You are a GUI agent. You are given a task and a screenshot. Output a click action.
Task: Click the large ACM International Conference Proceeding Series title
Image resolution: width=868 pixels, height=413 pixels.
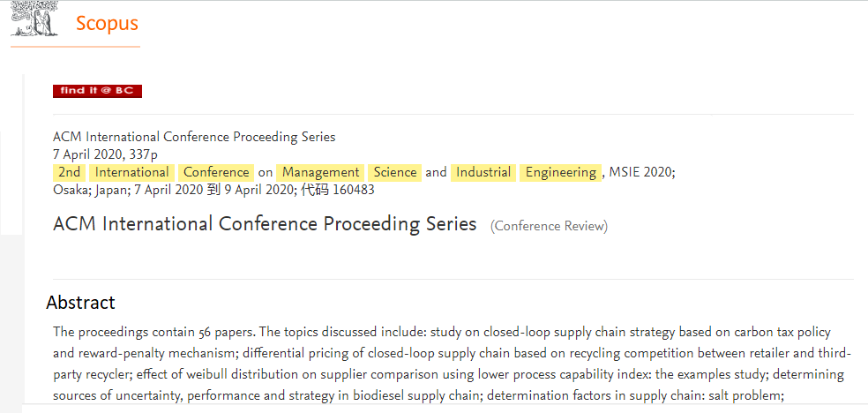(x=265, y=224)
